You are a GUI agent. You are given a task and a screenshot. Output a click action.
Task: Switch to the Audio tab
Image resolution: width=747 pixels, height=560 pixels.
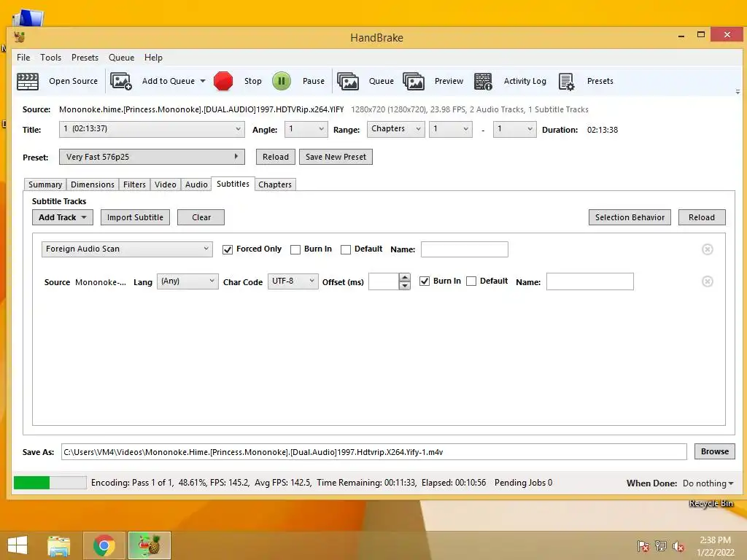tap(196, 184)
